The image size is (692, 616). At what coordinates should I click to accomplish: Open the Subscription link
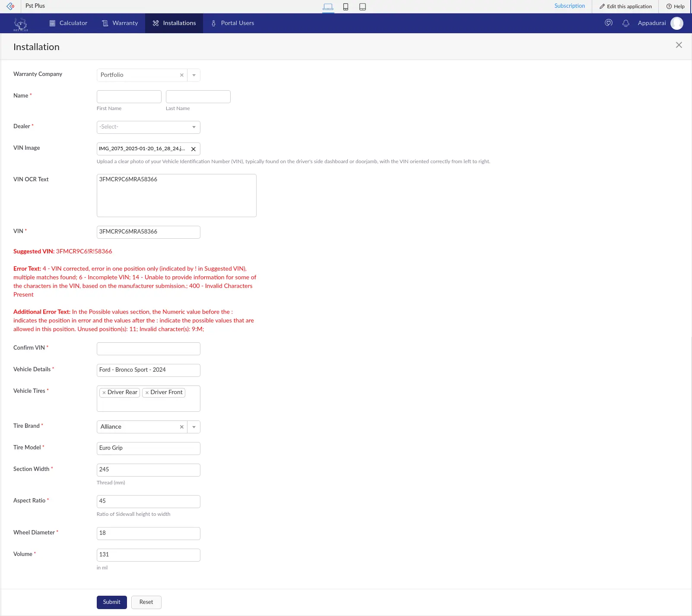coord(569,6)
